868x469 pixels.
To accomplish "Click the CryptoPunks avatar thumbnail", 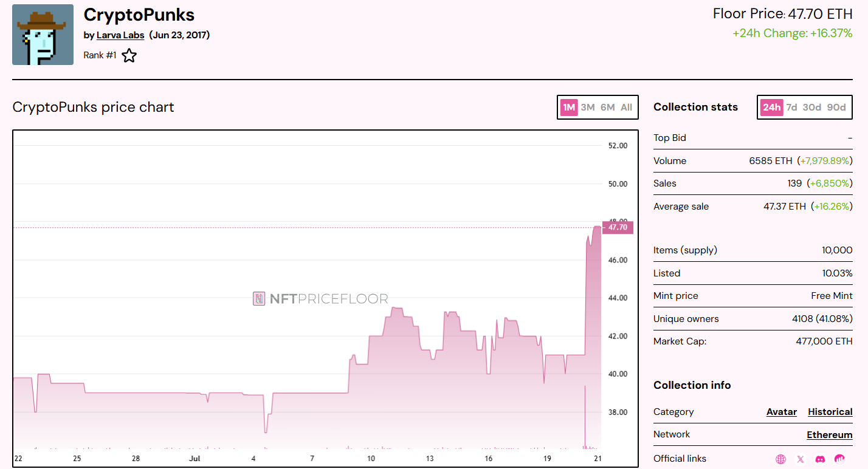I will coord(43,35).
